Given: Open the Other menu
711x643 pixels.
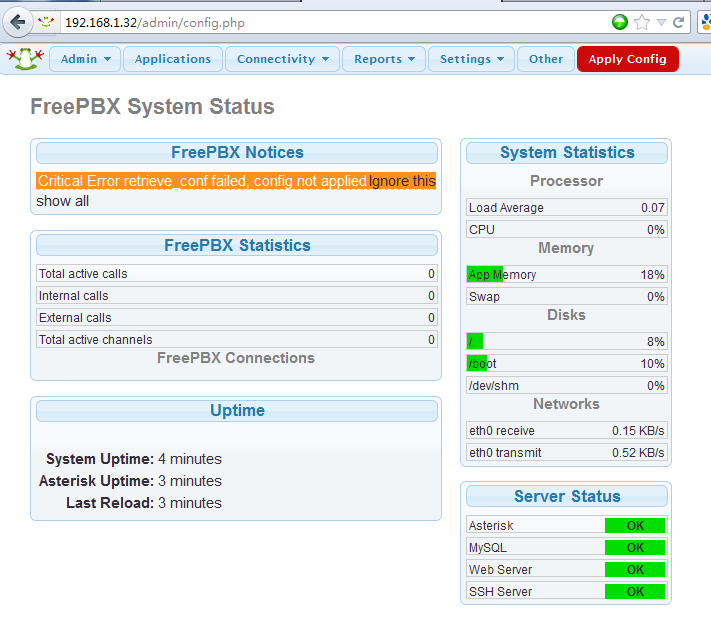Looking at the screenshot, I should pyautogui.click(x=545, y=59).
